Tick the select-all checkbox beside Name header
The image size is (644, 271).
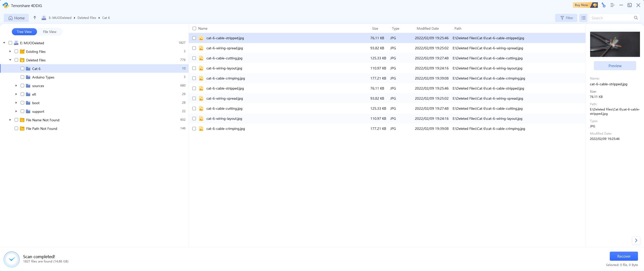coord(194,28)
